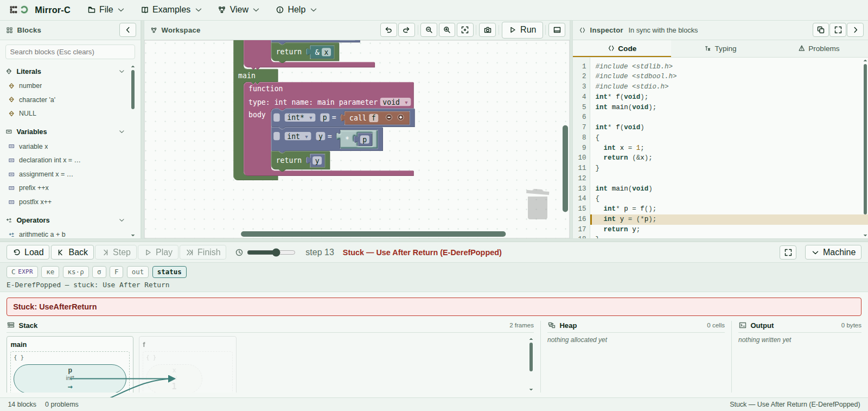Collapse the Blocks panel with the left chevron
The height and width of the screenshot is (411, 868).
tap(127, 30)
